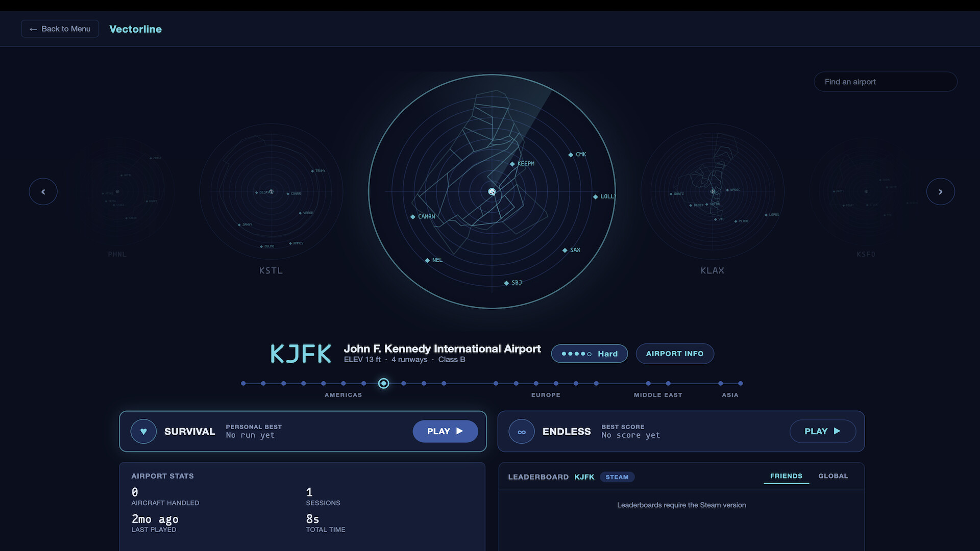Click the AMERICAS region label
The image size is (980, 551).
(x=343, y=395)
